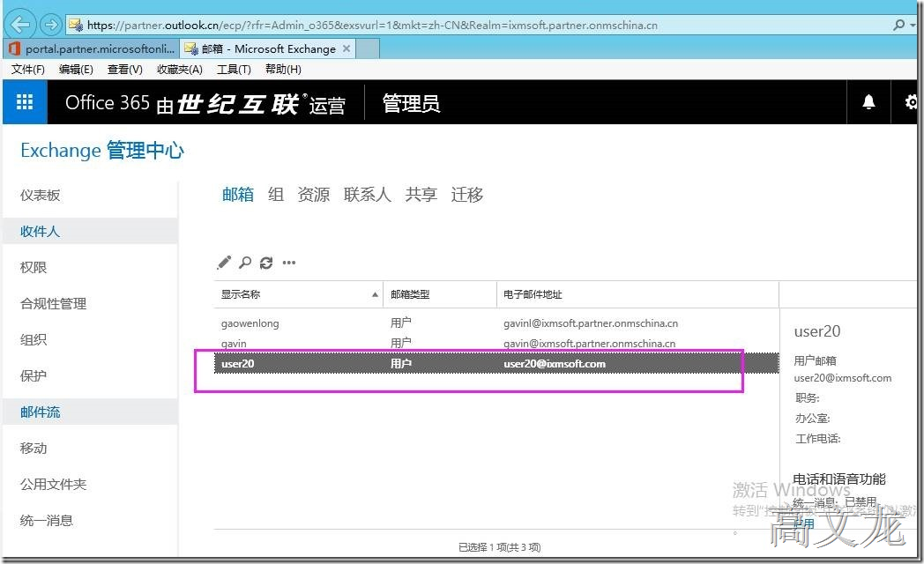
Task: Click gavinl@ixmsoft.partner.onmschina.cn email cell
Action: (591, 323)
